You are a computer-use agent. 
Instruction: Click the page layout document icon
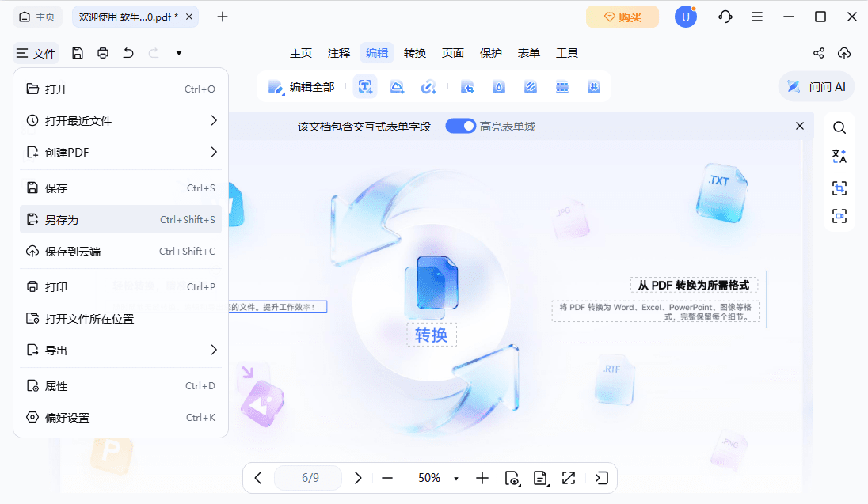540,477
